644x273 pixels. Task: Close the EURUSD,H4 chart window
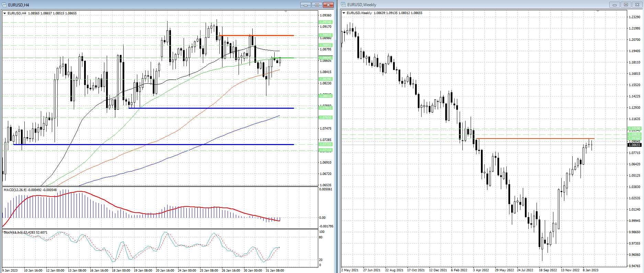coord(328,5)
